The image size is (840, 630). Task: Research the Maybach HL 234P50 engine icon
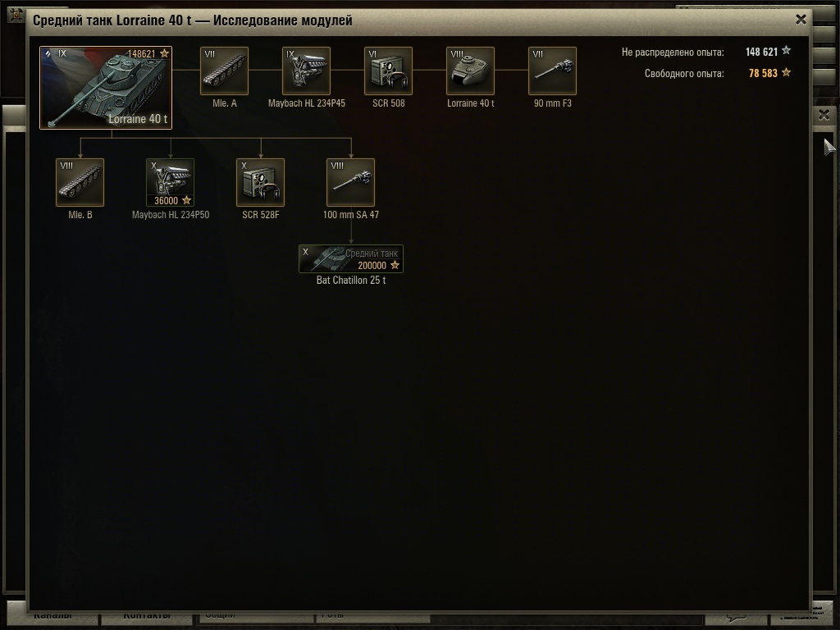tap(171, 182)
